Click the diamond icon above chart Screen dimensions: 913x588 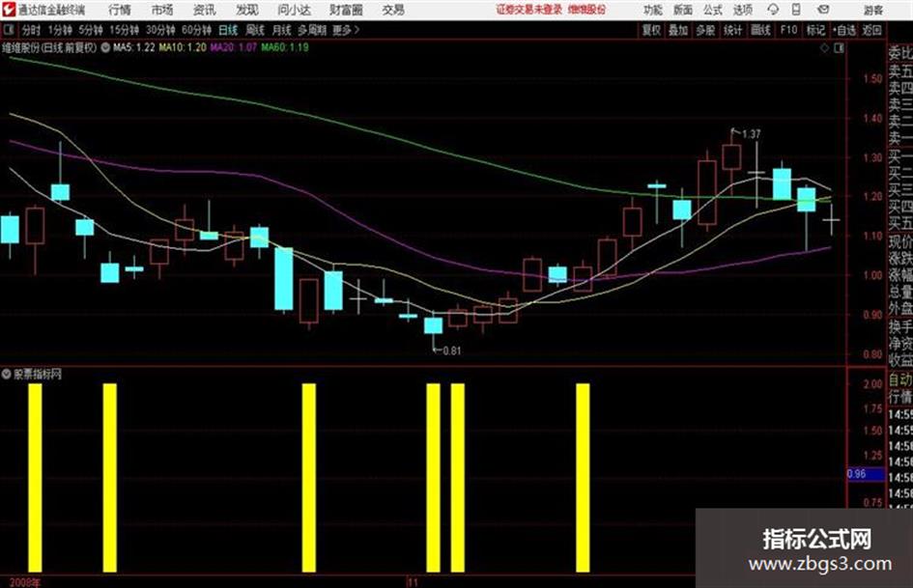coord(824,48)
